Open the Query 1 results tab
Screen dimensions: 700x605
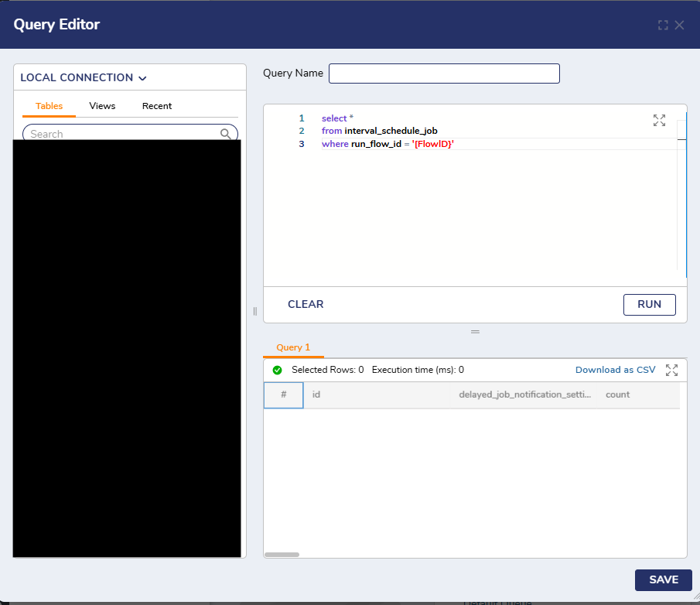point(293,347)
